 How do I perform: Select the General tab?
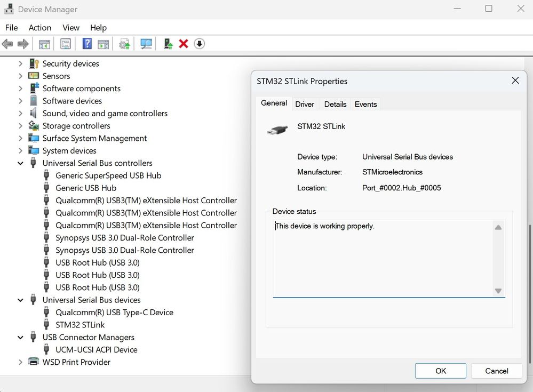[x=274, y=103]
